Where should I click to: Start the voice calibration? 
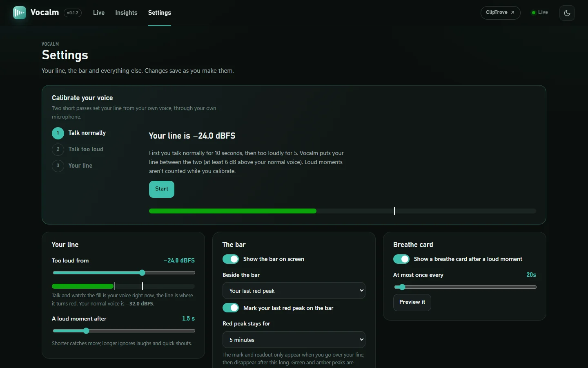162,189
